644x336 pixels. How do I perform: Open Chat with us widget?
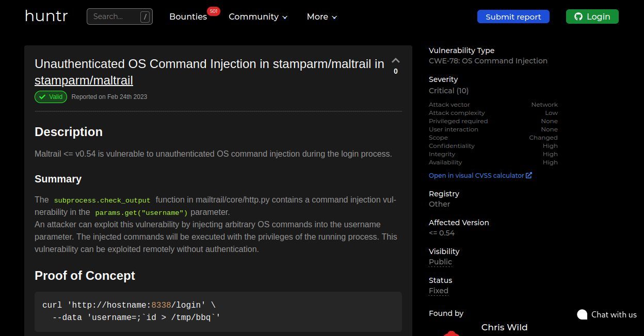[x=607, y=314]
